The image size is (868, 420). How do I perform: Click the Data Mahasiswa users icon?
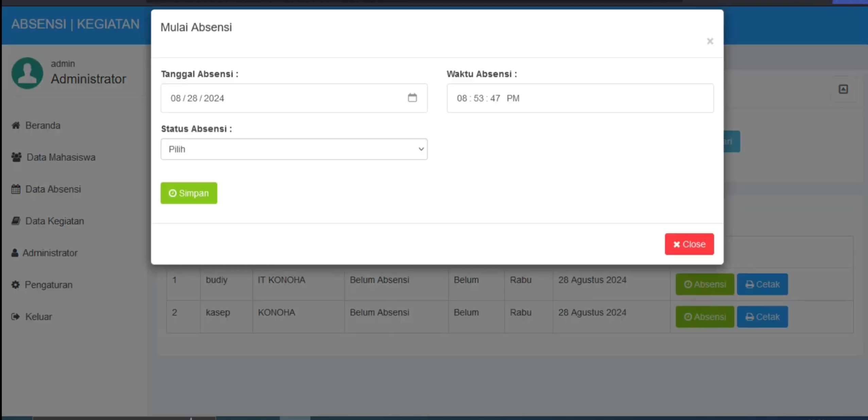point(16,157)
